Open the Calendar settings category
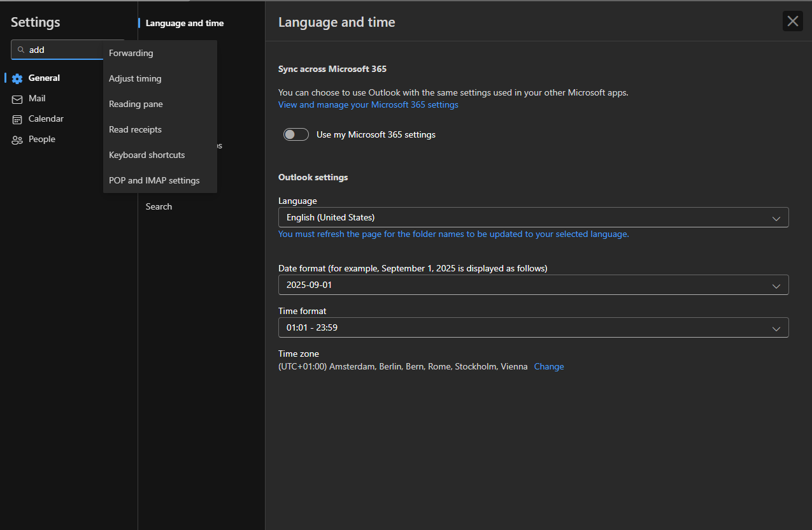812x530 pixels. [46, 119]
